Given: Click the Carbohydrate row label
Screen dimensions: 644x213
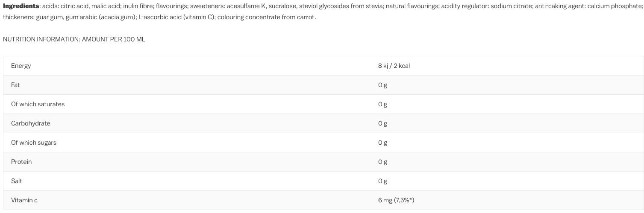Looking at the screenshot, I should (30, 123).
